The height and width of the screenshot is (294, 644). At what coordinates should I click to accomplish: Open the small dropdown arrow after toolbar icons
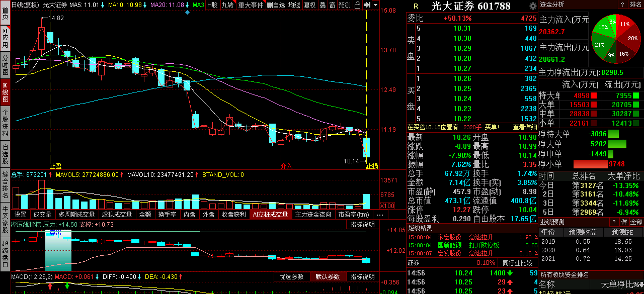[375, 5]
